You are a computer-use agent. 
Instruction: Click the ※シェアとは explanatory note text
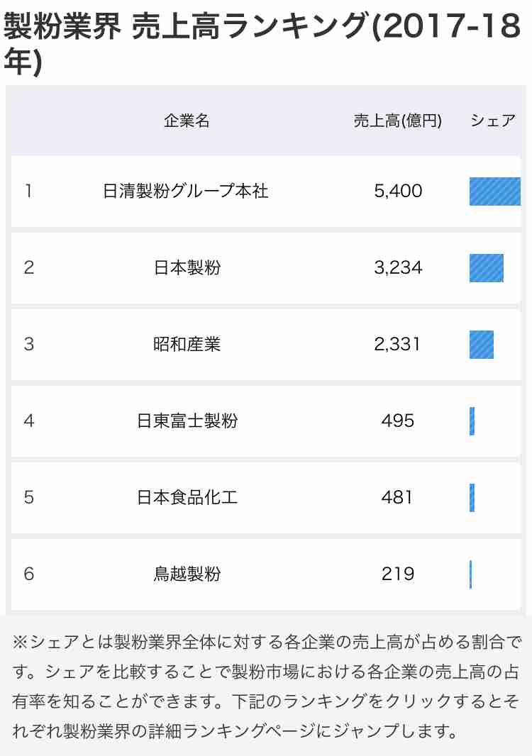[x=266, y=686]
